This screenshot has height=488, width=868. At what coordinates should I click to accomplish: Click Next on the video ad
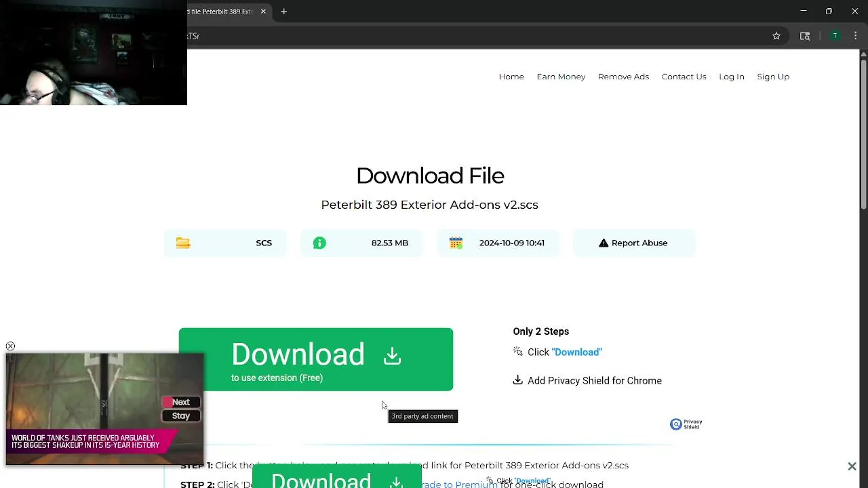180,402
